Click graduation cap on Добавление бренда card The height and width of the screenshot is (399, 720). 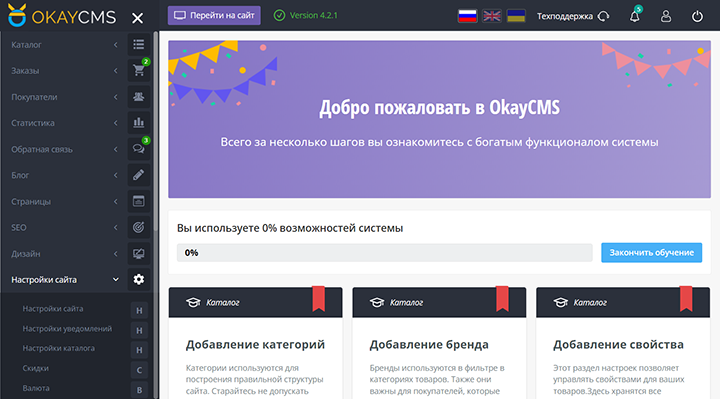(x=377, y=303)
